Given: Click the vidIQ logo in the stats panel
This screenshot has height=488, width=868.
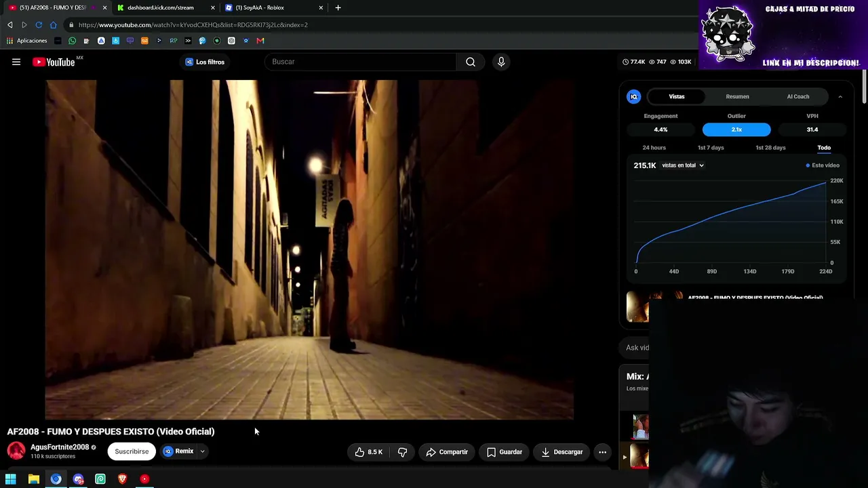Looking at the screenshot, I should click(633, 96).
